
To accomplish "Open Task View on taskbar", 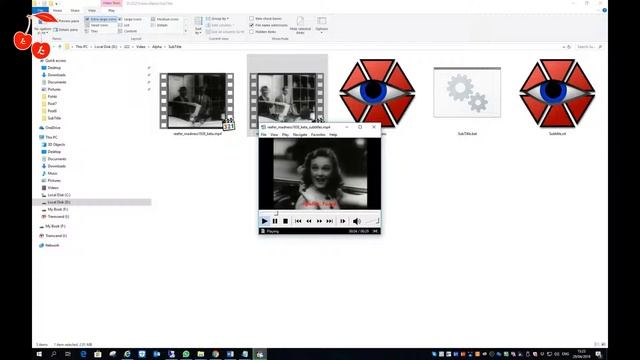I will 68,354.
